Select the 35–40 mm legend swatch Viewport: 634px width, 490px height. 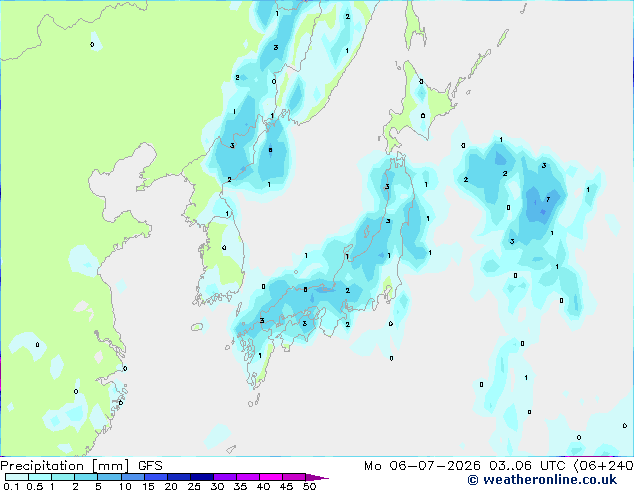(x=248, y=477)
